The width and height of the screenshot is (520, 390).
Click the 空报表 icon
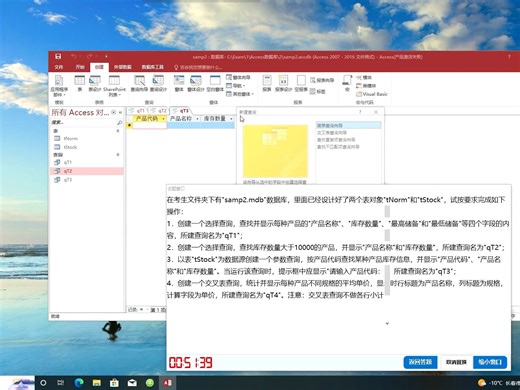pyautogui.click(x=301, y=83)
